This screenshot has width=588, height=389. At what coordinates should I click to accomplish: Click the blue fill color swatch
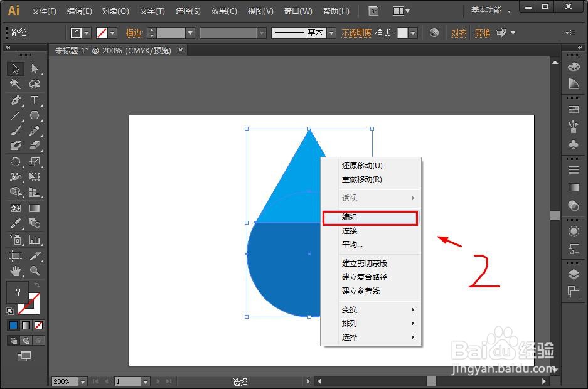[x=14, y=325]
